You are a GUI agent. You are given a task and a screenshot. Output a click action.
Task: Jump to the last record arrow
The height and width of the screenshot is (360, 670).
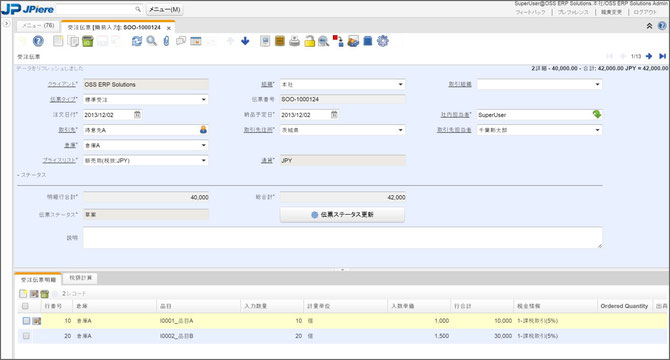662,56
